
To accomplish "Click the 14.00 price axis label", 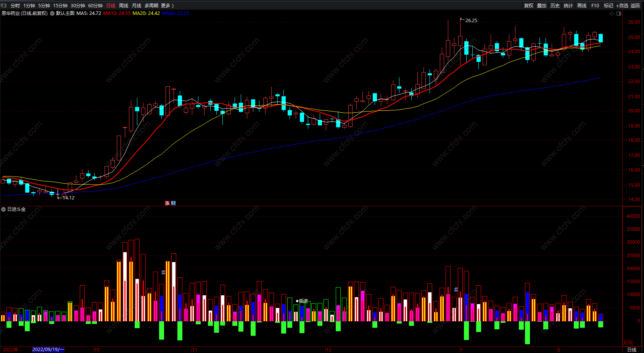I will [x=634, y=199].
